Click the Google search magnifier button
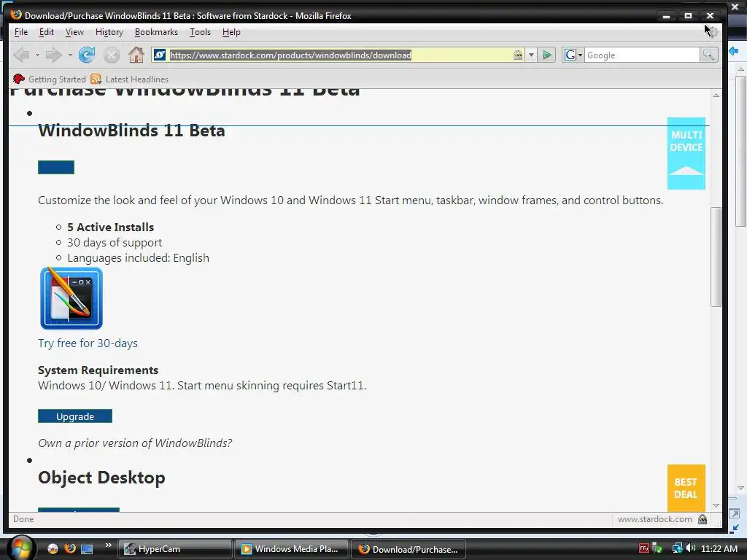The height and width of the screenshot is (560, 747). click(709, 55)
